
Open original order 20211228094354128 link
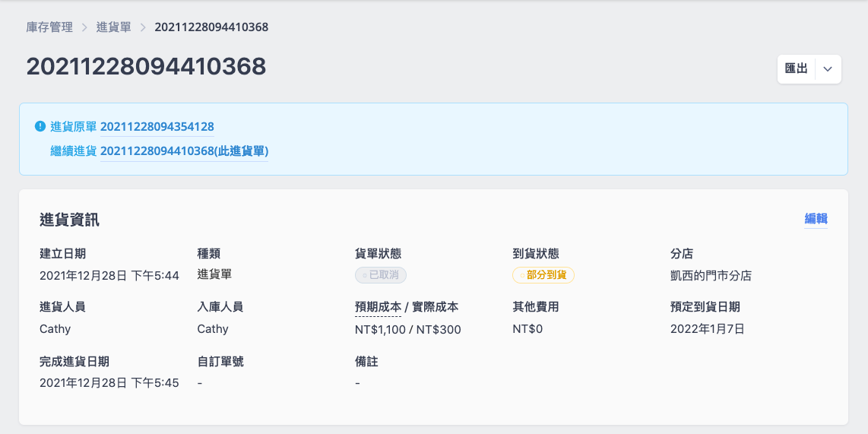[157, 127]
